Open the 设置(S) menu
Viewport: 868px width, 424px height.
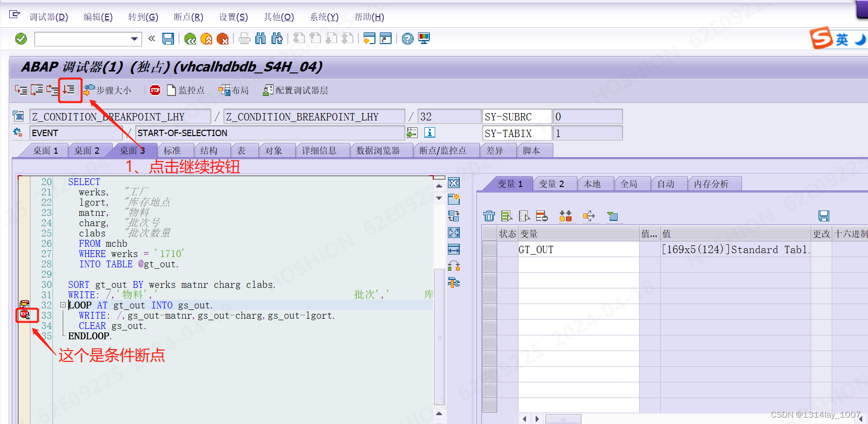click(233, 17)
